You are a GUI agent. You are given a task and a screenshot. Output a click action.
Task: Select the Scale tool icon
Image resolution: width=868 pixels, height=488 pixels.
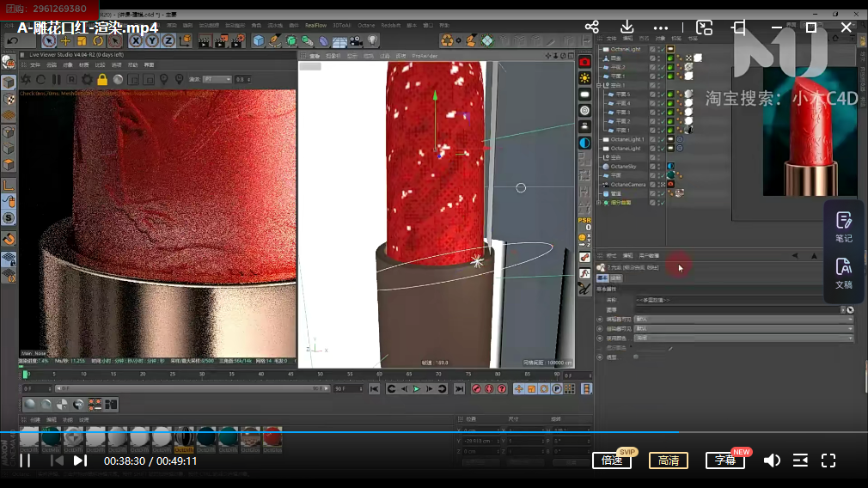point(82,41)
